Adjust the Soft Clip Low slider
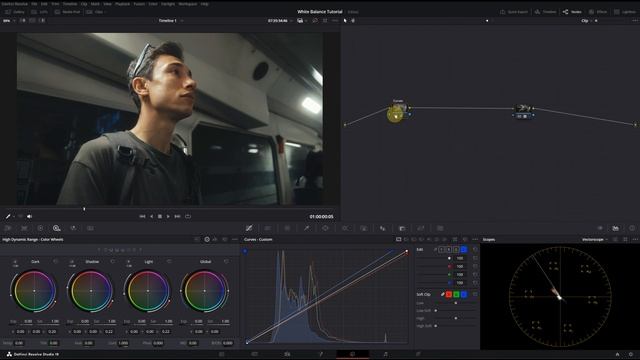This screenshot has height=360, width=640. (x=456, y=303)
